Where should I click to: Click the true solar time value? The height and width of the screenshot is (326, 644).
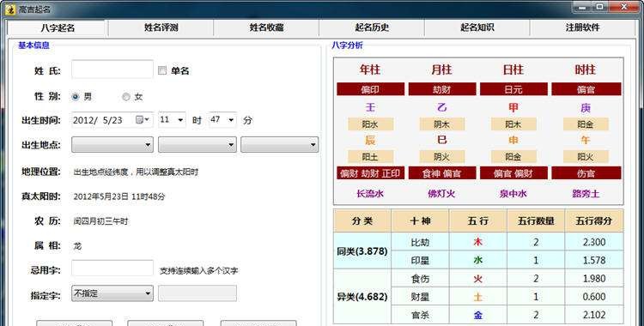(x=119, y=196)
